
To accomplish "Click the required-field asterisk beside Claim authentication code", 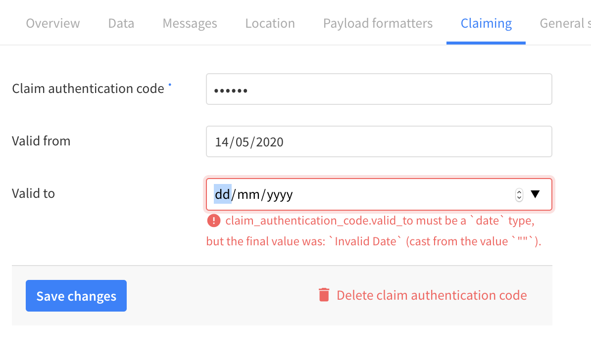I will [x=170, y=84].
